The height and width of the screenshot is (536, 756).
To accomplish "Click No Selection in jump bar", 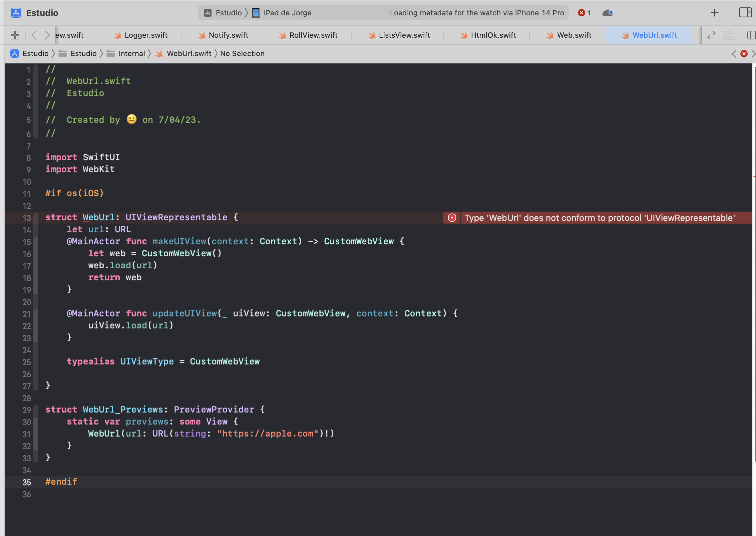I will (x=242, y=53).
